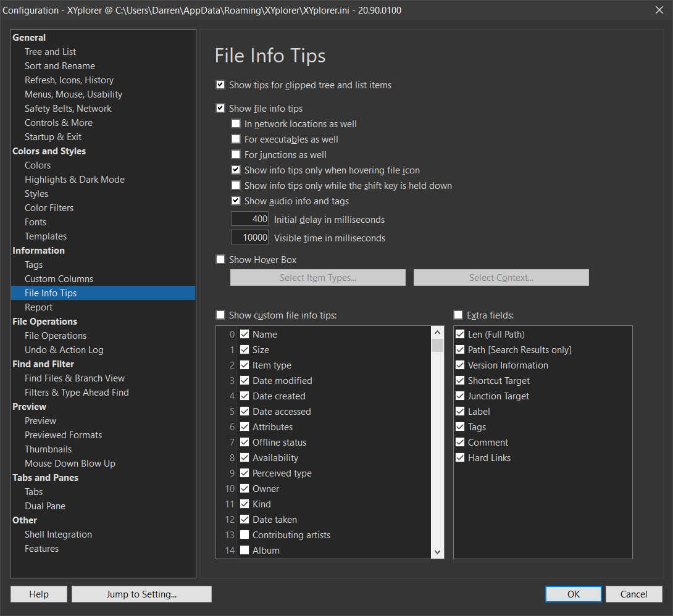Select Dual Pane settings
673x616 pixels.
click(45, 506)
